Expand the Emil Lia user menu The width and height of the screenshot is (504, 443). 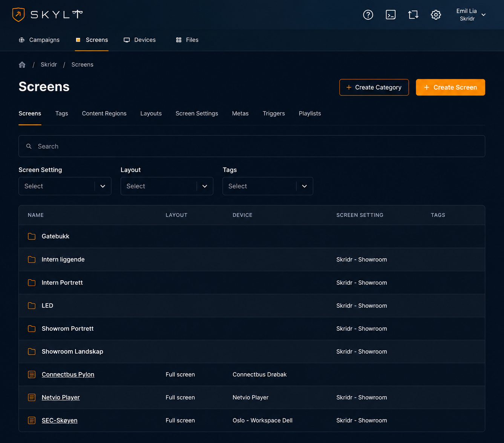(x=471, y=15)
